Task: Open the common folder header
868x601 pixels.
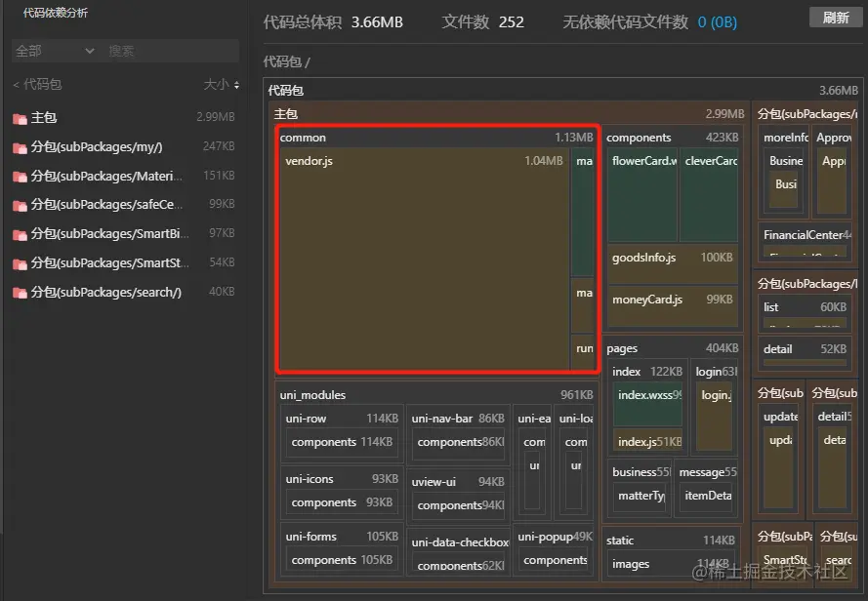Action: pyautogui.click(x=436, y=138)
